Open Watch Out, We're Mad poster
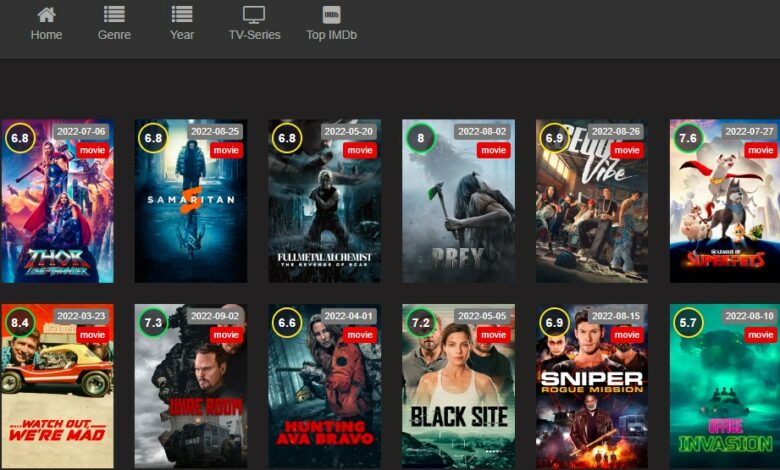 pyautogui.click(x=57, y=386)
